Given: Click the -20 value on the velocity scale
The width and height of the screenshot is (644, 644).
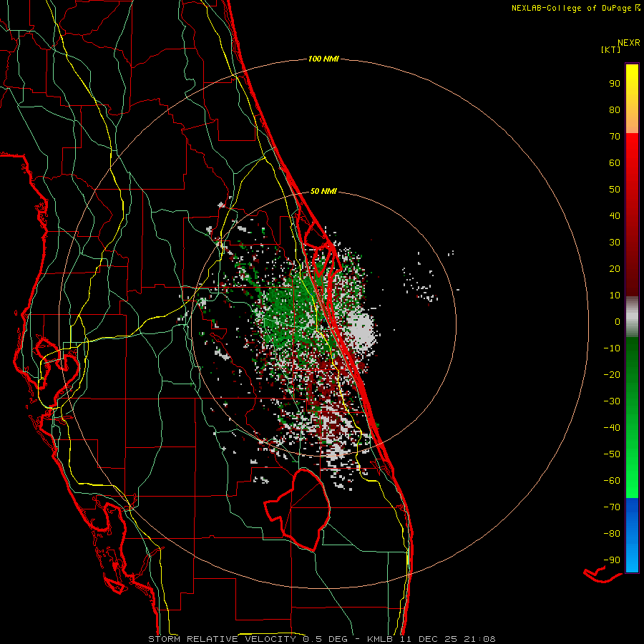Looking at the screenshot, I should pyautogui.click(x=612, y=374).
